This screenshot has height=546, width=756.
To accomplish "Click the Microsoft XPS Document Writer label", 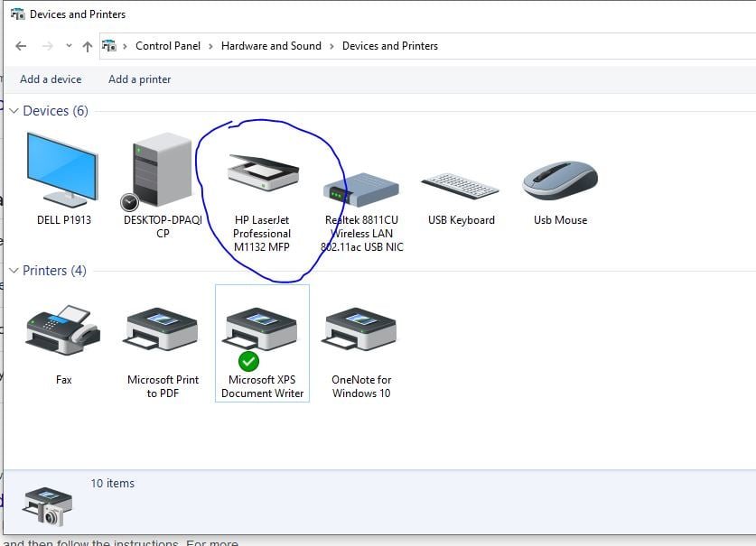I will tap(262, 386).
